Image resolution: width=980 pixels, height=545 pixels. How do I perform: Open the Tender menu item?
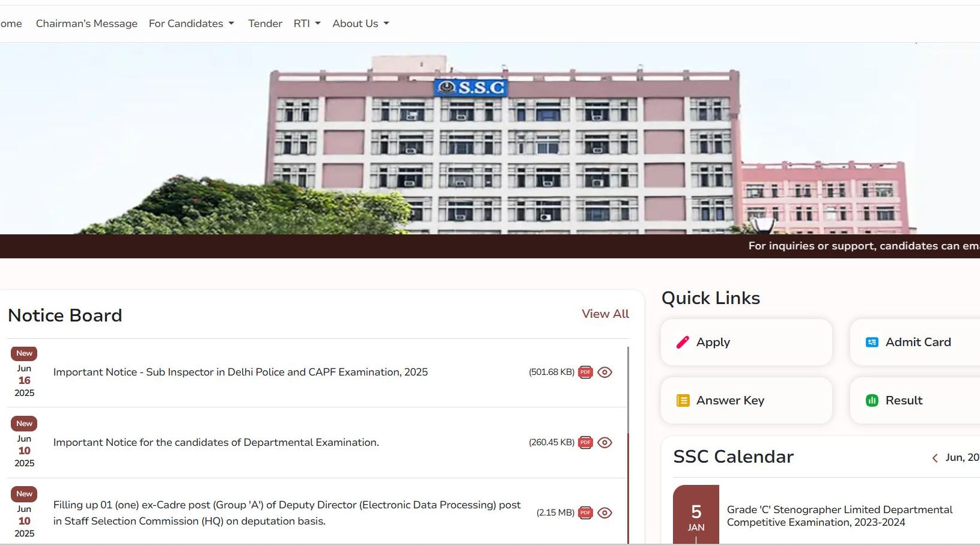[x=265, y=23]
